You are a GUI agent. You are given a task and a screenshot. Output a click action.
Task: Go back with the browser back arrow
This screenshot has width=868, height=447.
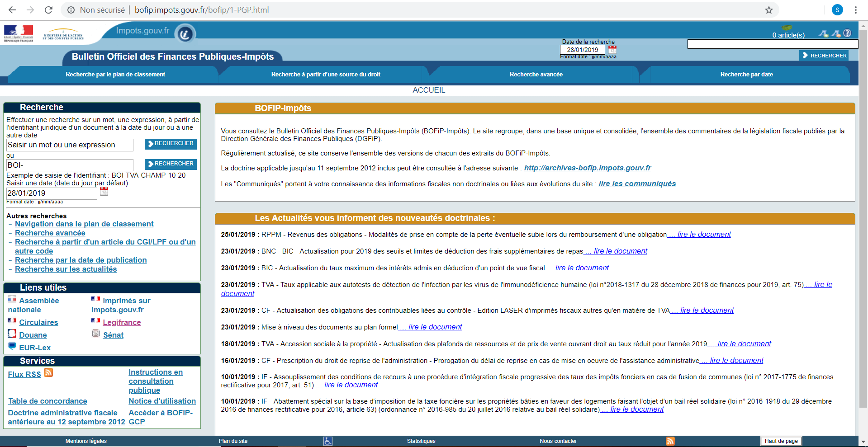point(12,10)
